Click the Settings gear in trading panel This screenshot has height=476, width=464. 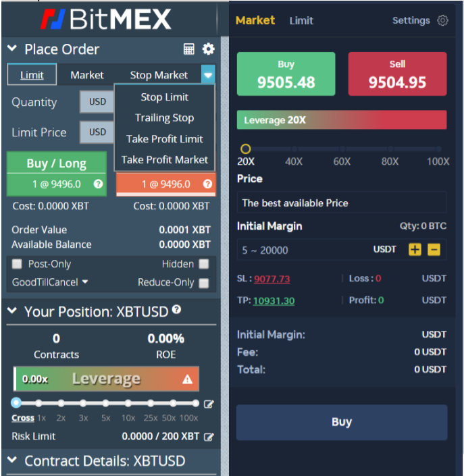click(x=442, y=20)
